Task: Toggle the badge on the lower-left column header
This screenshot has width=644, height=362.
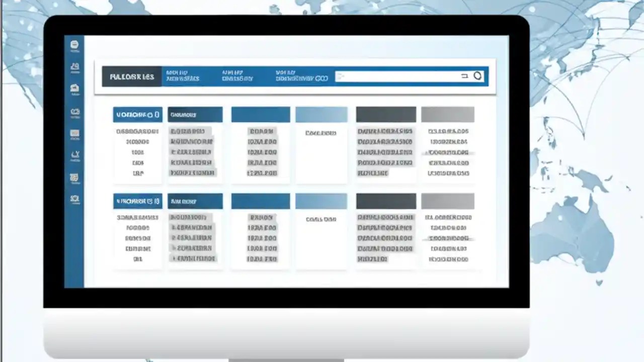Action: click(x=157, y=201)
